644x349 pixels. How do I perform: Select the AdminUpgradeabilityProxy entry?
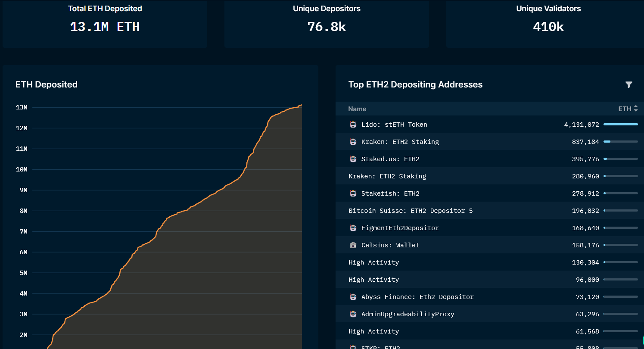pyautogui.click(x=408, y=314)
